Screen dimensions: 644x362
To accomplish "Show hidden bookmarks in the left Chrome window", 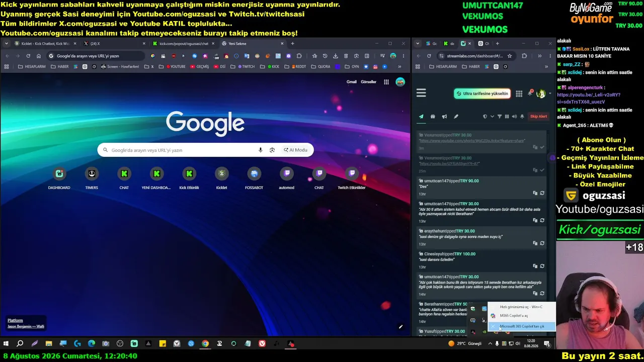I will point(399,66).
